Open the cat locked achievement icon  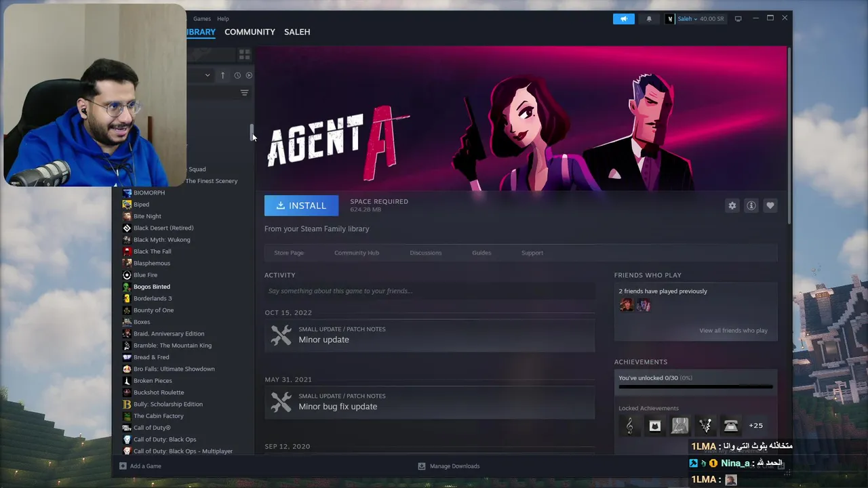pos(654,426)
